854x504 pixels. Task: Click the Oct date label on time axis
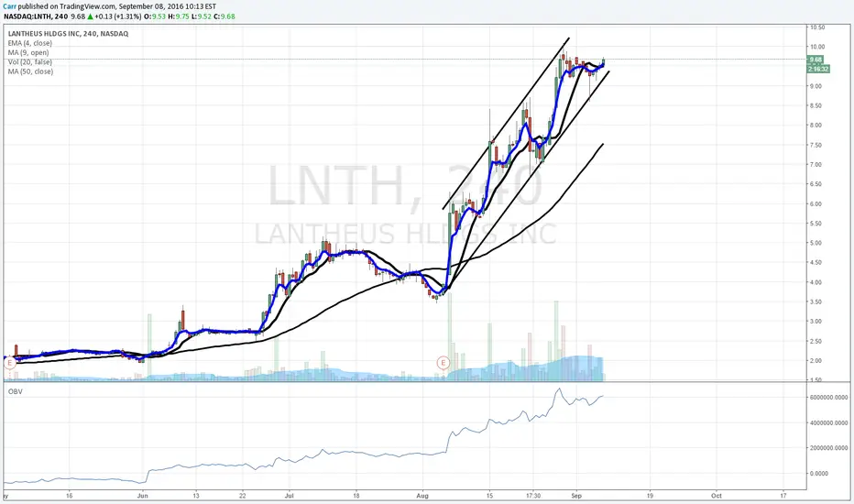(717, 496)
